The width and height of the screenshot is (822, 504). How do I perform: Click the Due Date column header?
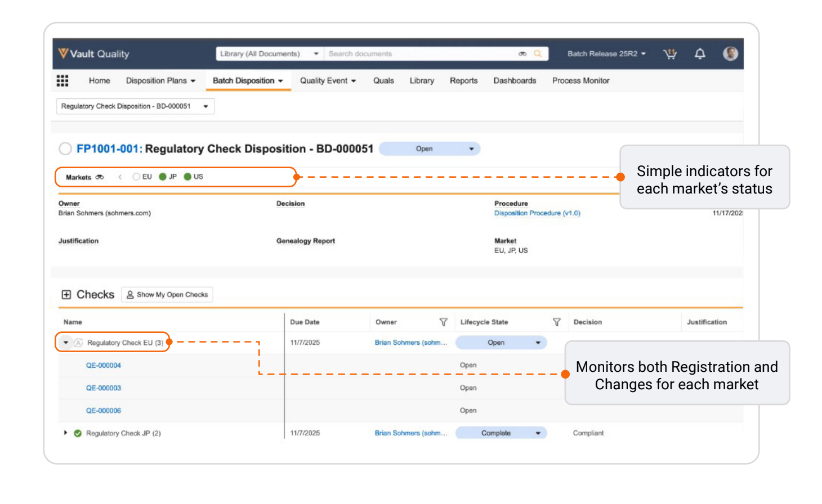pos(305,322)
